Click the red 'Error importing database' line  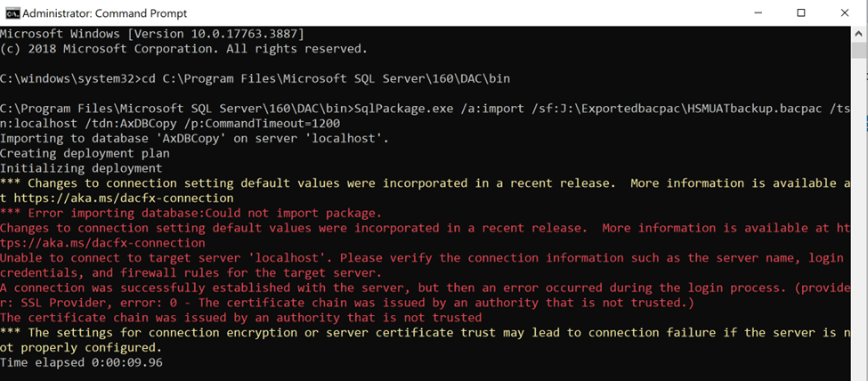191,213
